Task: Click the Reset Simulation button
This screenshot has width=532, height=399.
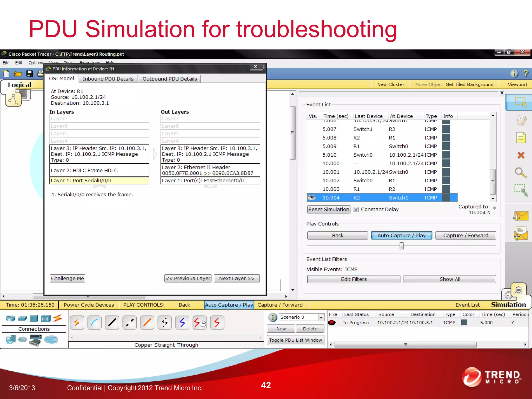Action: 329,209
